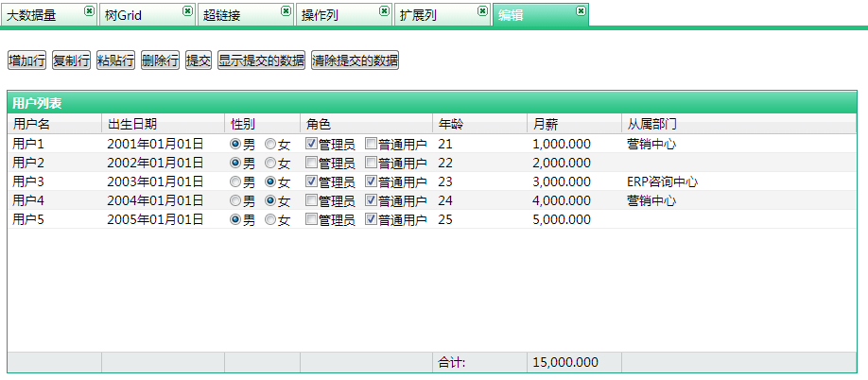The image size is (868, 380).
Task: Click the 从属部门 column header
Action: pyautogui.click(x=739, y=123)
